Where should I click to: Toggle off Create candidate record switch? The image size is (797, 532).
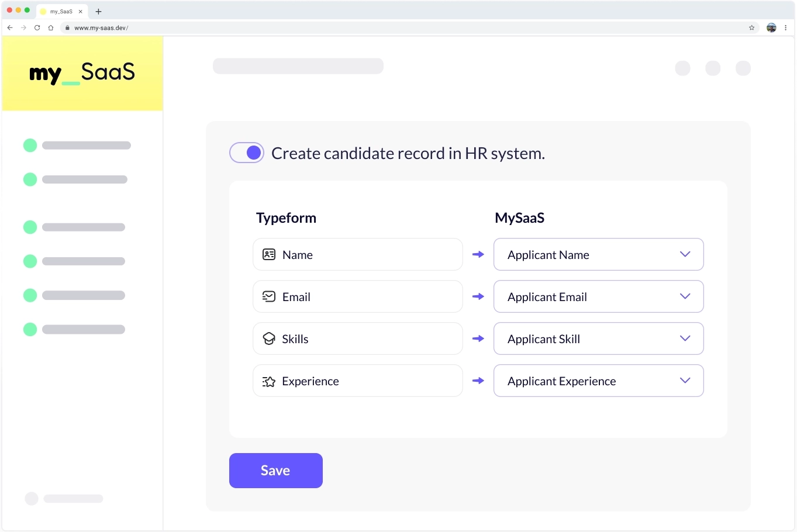click(247, 153)
